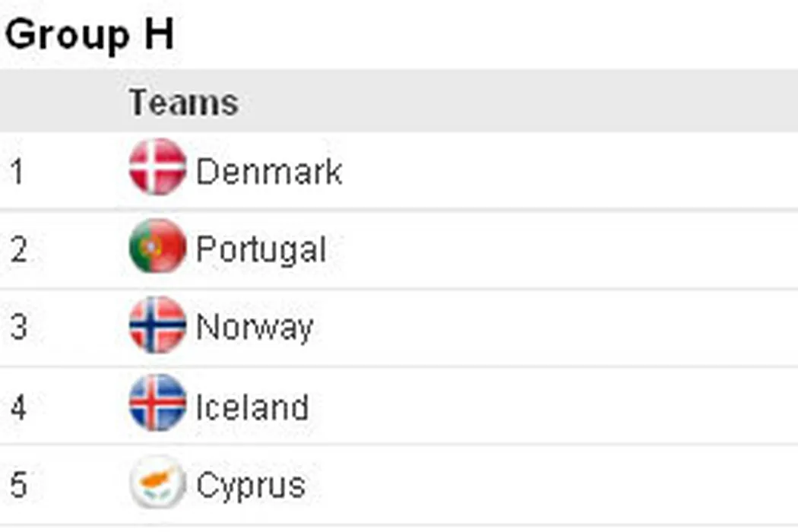
Task: Click the word Group in the heading
Action: (67, 35)
